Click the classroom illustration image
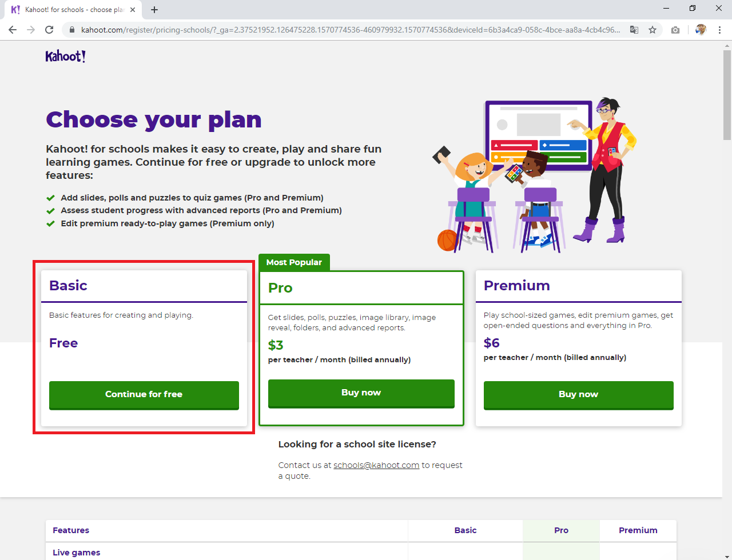This screenshot has width=732, height=560. (535, 174)
